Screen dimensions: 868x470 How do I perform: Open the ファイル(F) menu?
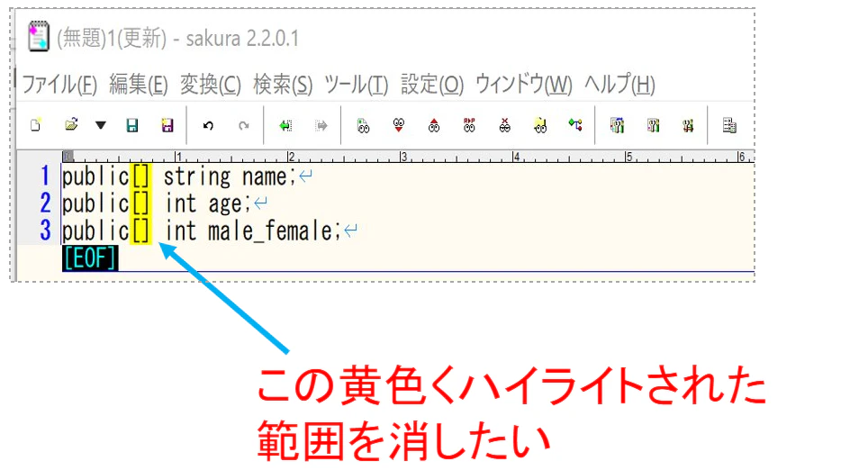click(59, 86)
